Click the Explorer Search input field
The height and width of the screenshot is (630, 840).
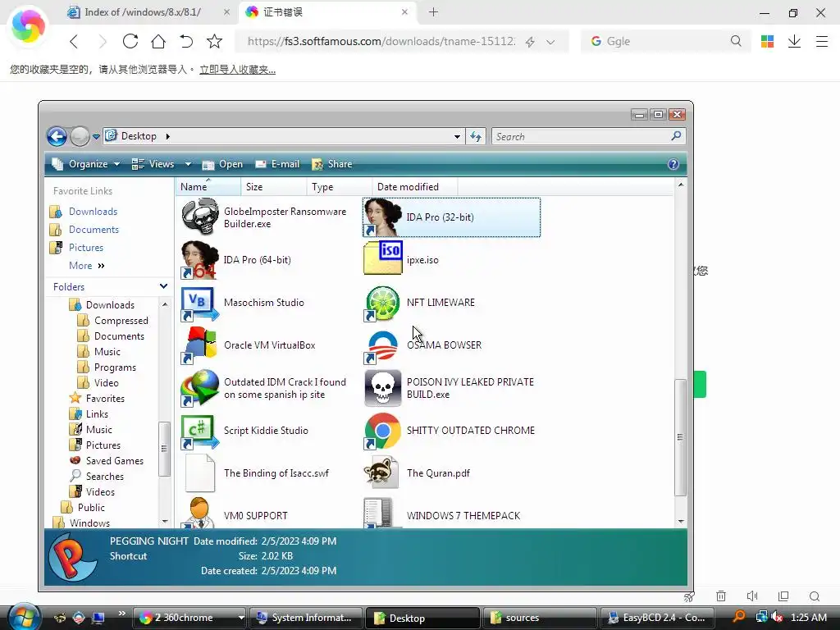pos(582,137)
